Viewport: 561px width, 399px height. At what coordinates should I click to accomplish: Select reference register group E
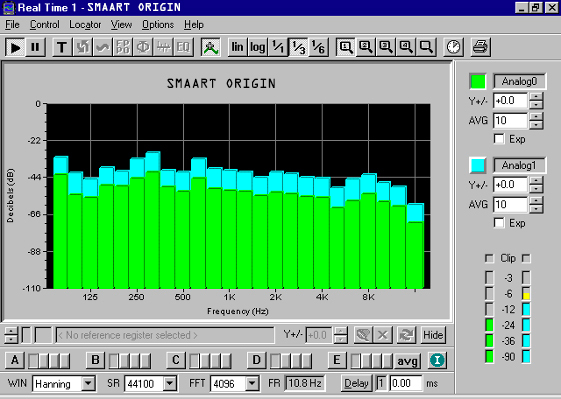(337, 360)
